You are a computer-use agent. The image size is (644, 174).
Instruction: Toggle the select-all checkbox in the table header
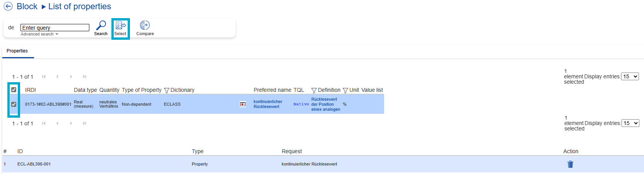tap(14, 90)
